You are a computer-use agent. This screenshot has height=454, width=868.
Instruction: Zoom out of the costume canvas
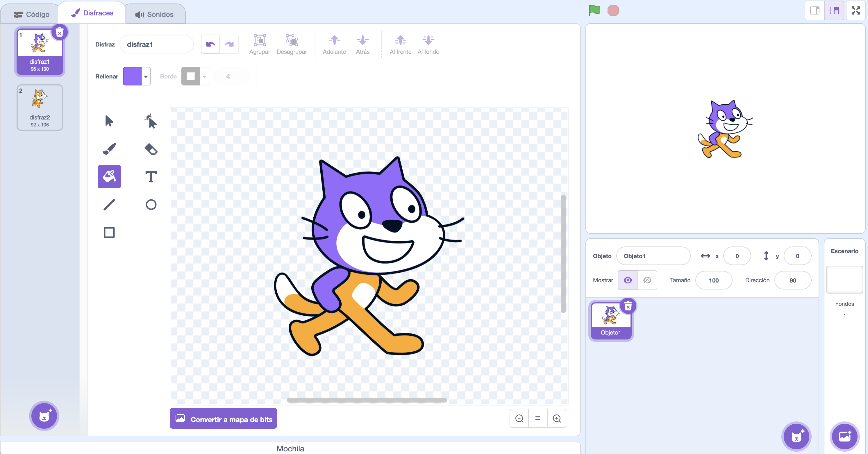pyautogui.click(x=519, y=418)
